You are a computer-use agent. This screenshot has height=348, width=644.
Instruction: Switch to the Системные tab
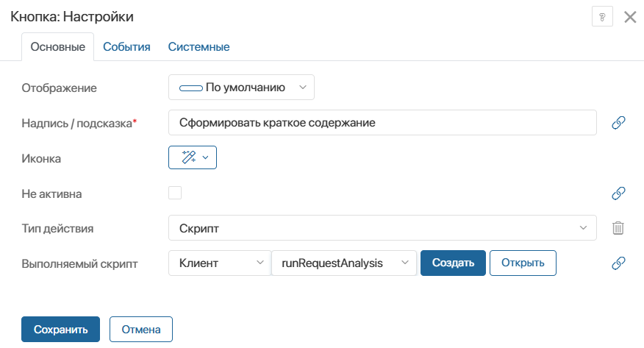[198, 47]
